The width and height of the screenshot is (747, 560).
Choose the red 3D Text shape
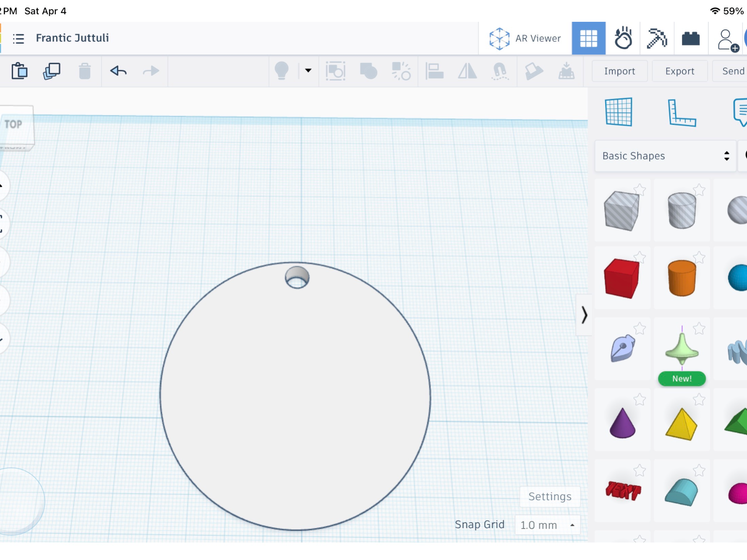pos(623,490)
